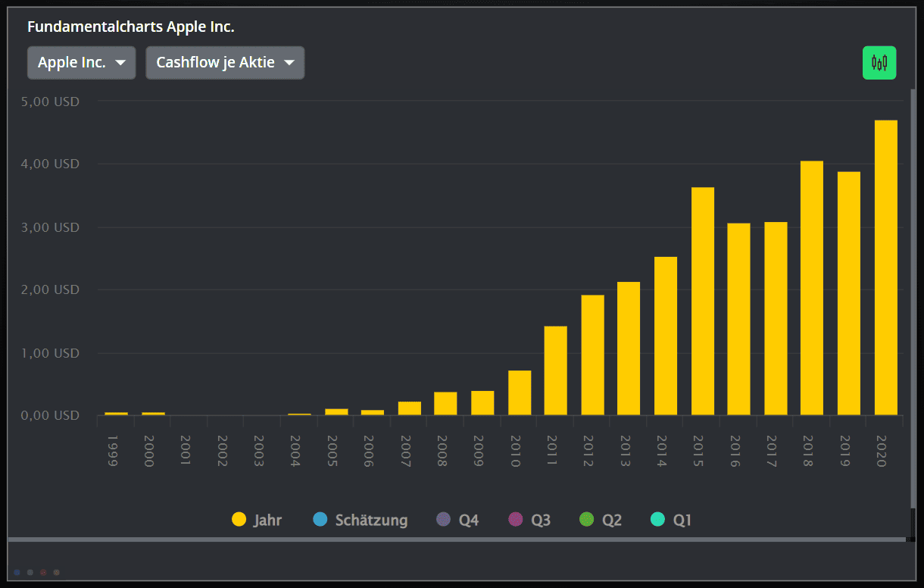924x588 pixels.
Task: Click the vertical scrollbar beside the chart
Action: tap(913, 299)
